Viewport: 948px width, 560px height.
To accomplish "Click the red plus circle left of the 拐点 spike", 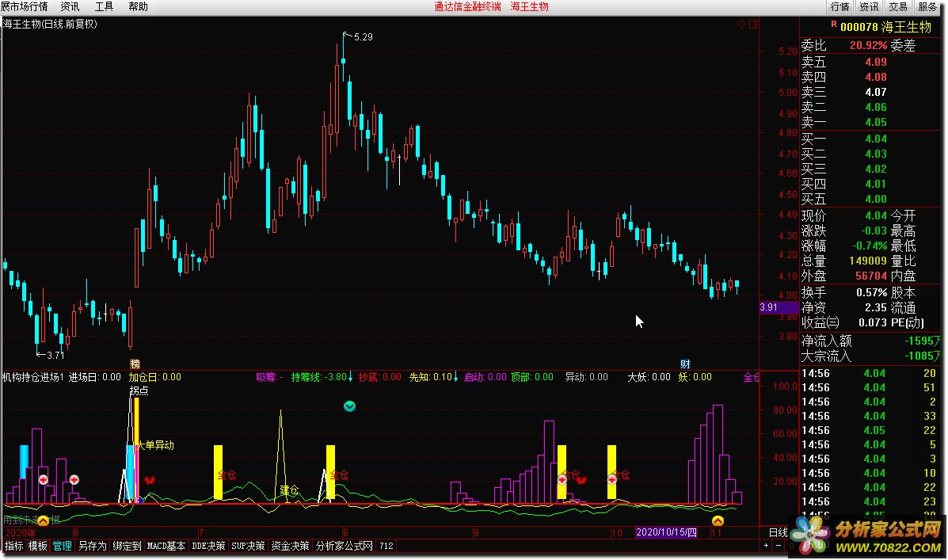I will click(x=74, y=479).
